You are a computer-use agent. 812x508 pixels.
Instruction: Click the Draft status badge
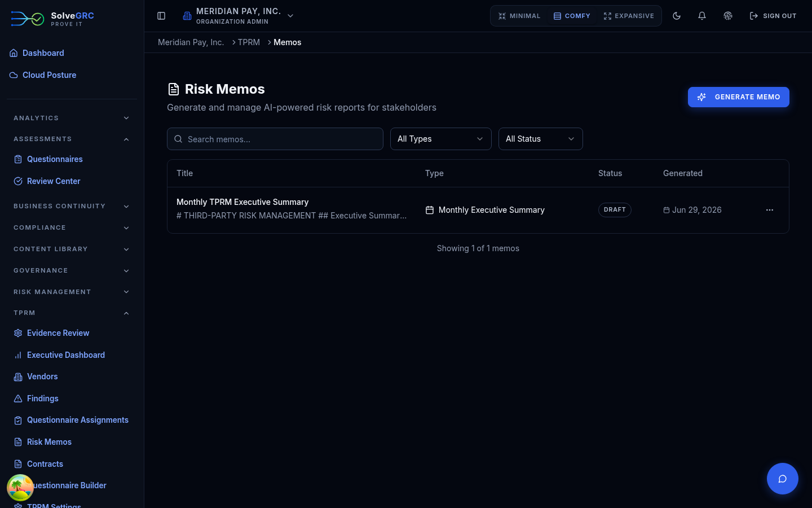pos(615,210)
